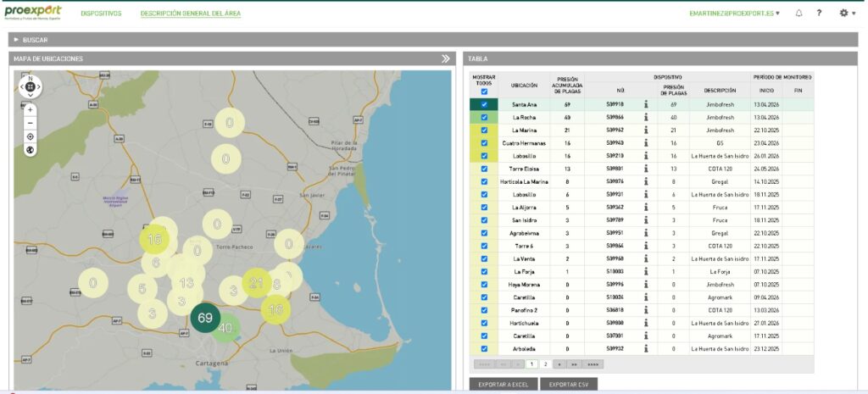Switch map layer with globe icon
The image size is (868, 394).
click(x=31, y=150)
